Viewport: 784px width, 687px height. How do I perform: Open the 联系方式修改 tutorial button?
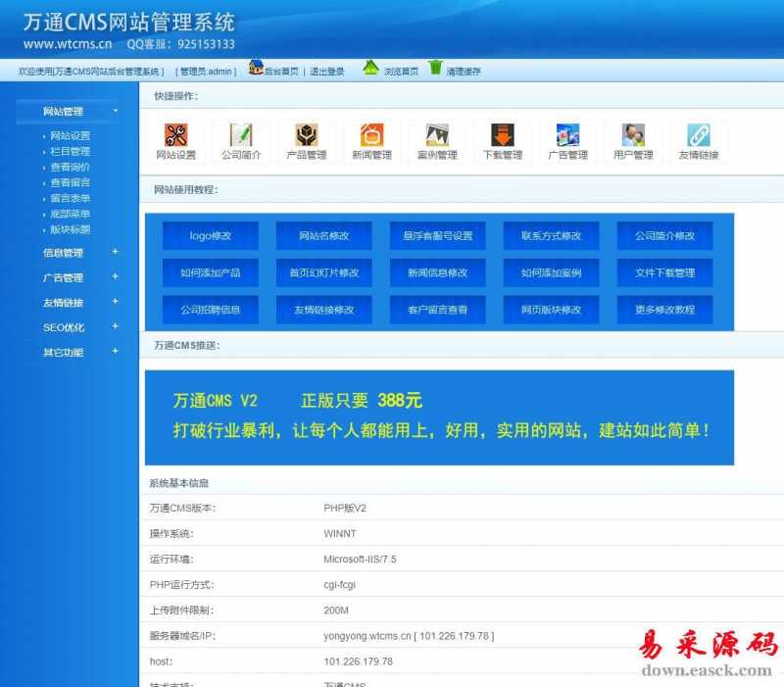point(551,235)
